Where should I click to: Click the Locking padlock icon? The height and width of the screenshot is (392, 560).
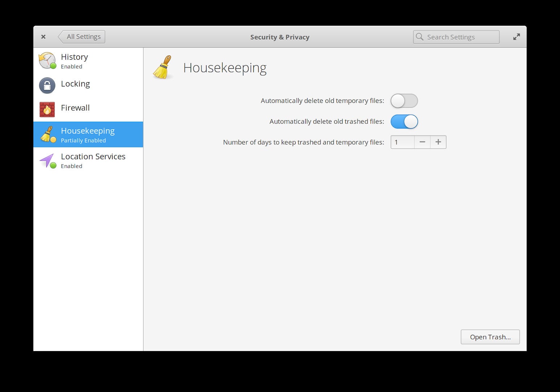pos(47,85)
